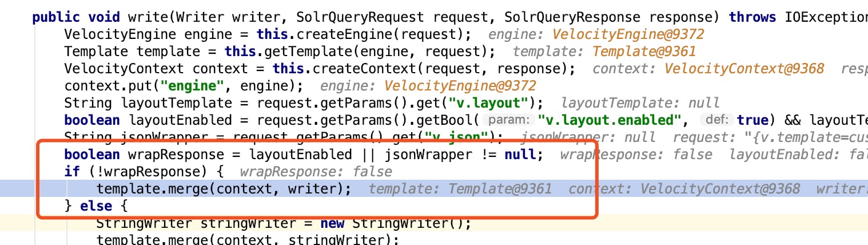
Task: Click the layoutEnabled boolean declaration
Action: click(x=181, y=121)
